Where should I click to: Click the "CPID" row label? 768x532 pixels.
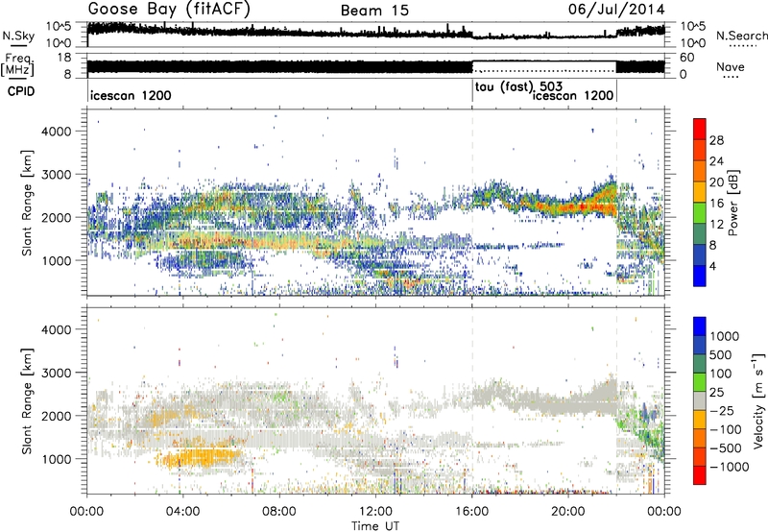coord(21,91)
